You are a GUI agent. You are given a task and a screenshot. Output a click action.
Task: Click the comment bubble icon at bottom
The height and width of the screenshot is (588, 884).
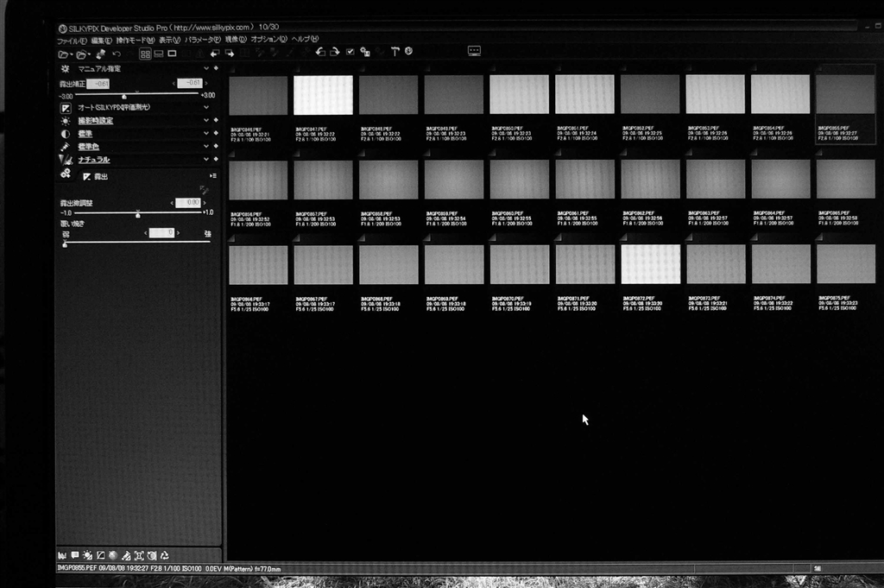tap(75, 556)
